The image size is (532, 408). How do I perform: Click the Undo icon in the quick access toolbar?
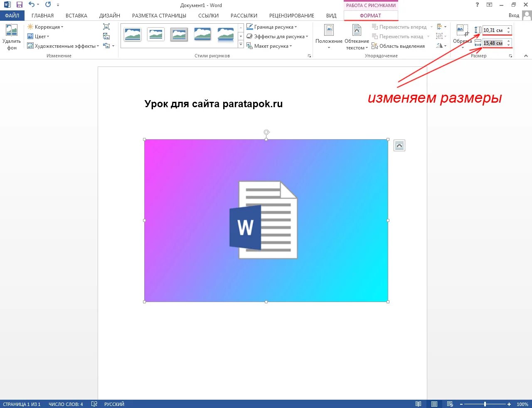pos(32,5)
